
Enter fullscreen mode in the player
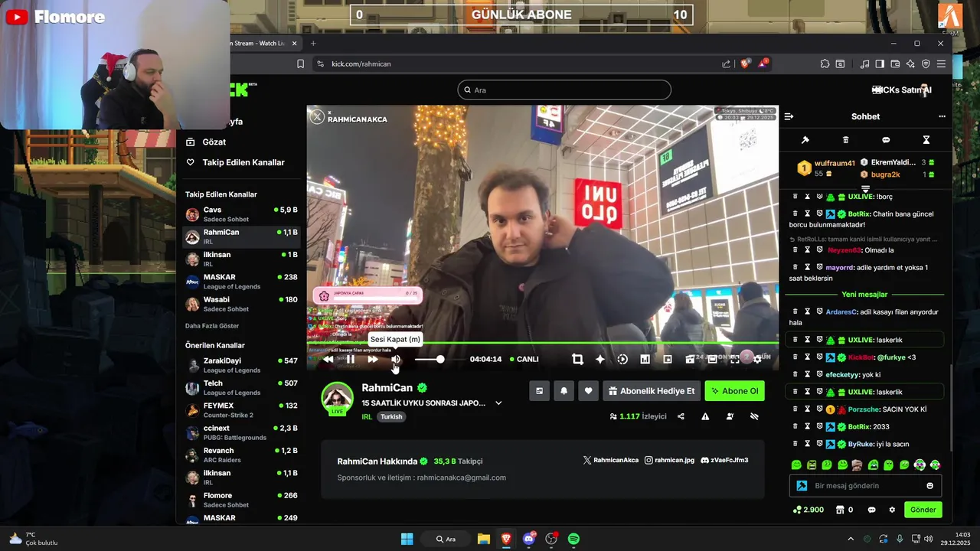tap(735, 359)
